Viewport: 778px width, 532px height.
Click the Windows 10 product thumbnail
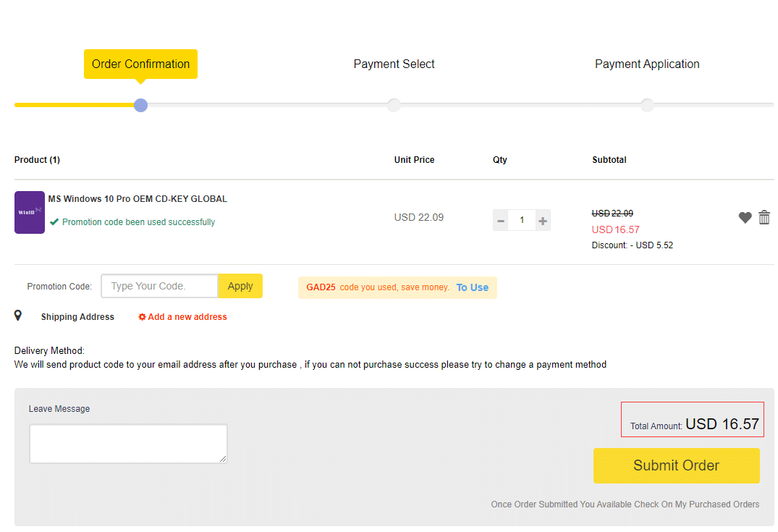(x=29, y=212)
